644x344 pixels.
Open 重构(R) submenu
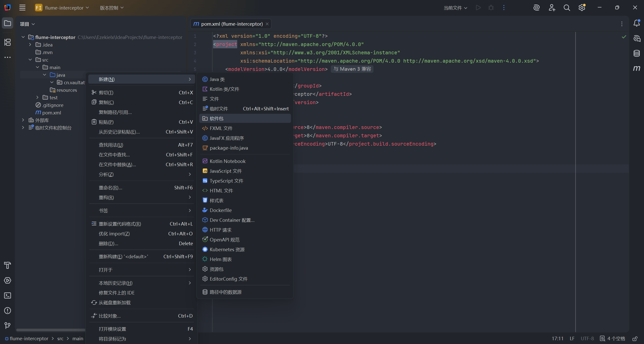(142, 197)
